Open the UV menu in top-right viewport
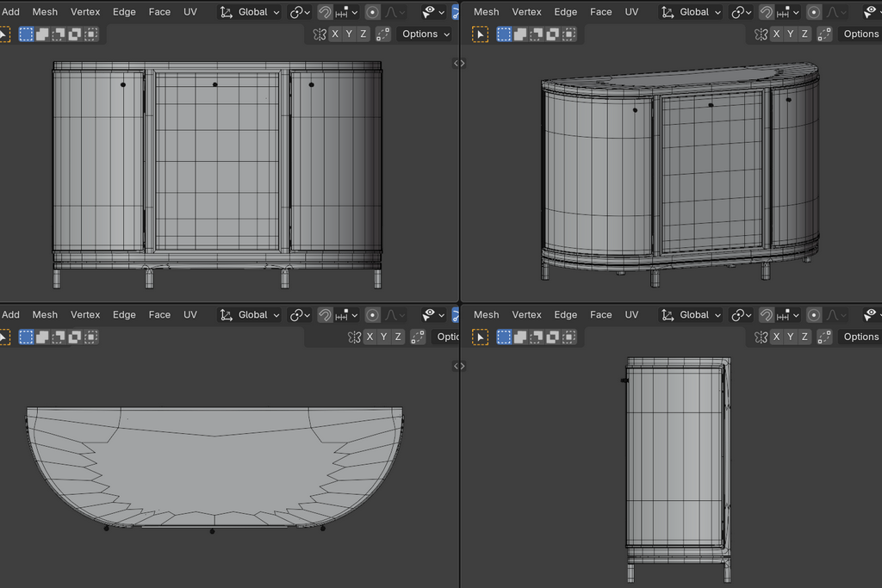The width and height of the screenshot is (882, 588). point(631,12)
